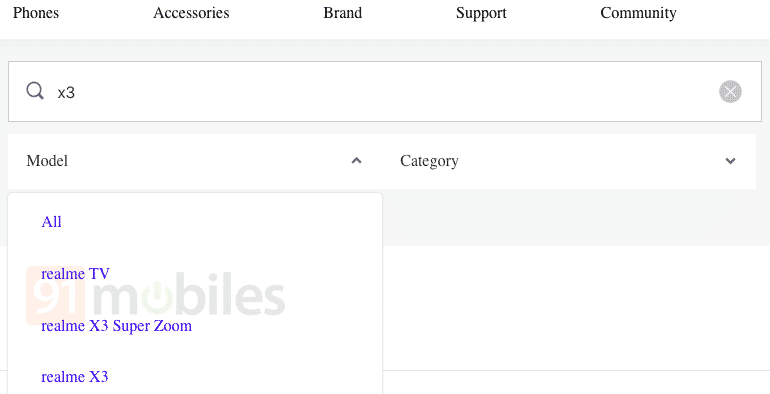Expand the Category dropdown chevron
770x394 pixels.
tap(730, 161)
